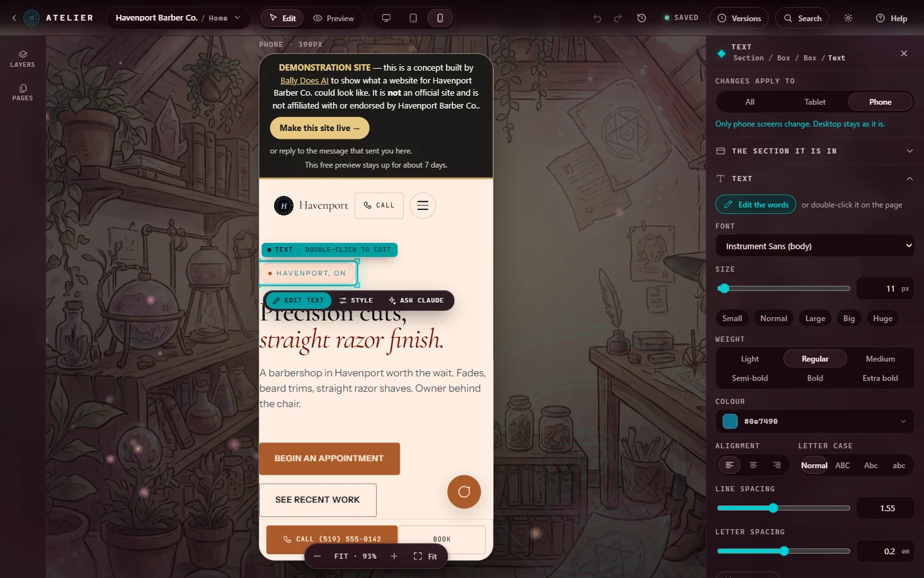Switch to tablet device view
Screen dimensions: 924x578
[413, 18]
